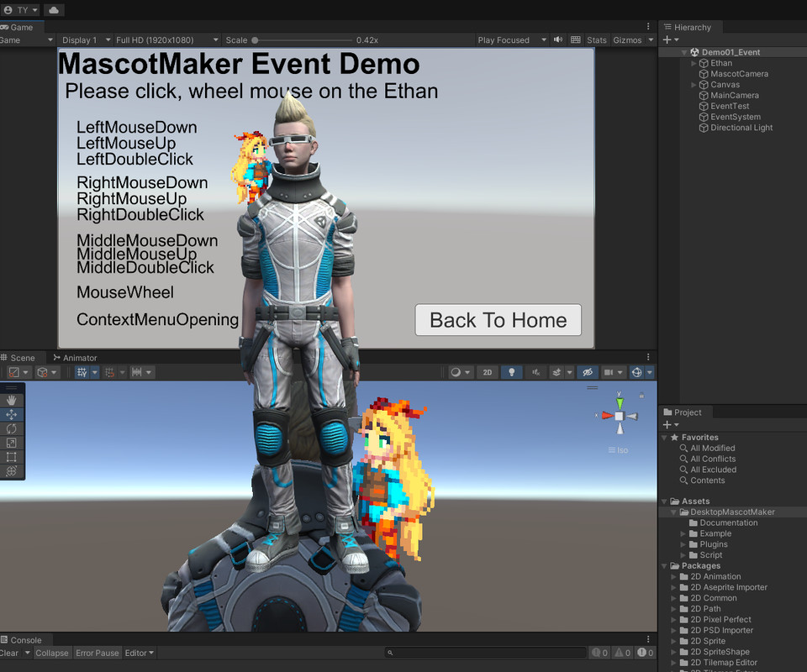Click the Back To Home button
The width and height of the screenshot is (807, 672).
(x=498, y=320)
